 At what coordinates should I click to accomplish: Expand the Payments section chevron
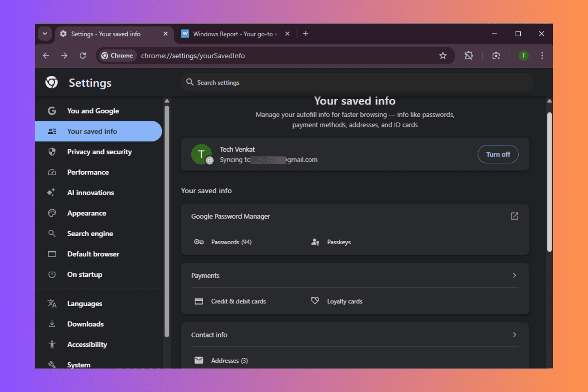pyautogui.click(x=514, y=276)
